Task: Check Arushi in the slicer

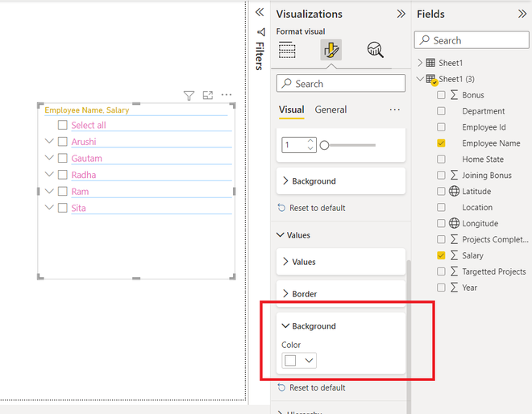Action: pos(62,142)
